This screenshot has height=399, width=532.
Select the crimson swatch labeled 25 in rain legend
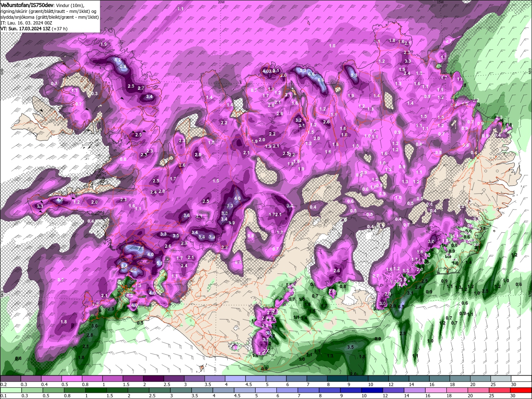pos(500,390)
